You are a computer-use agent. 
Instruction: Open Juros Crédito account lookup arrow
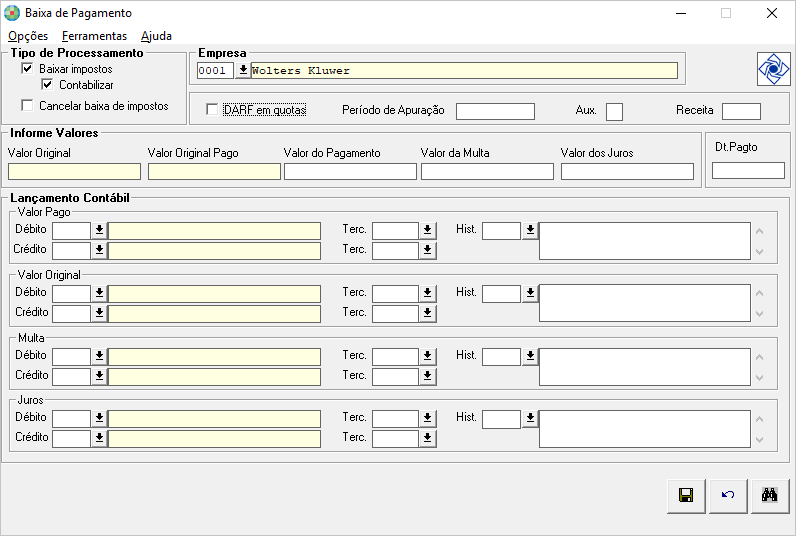click(100, 438)
